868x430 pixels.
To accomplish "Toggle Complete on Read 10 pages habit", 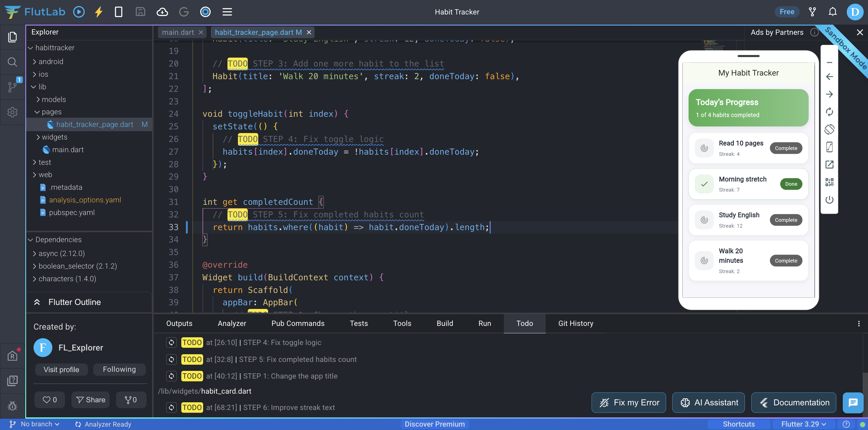I will [786, 148].
